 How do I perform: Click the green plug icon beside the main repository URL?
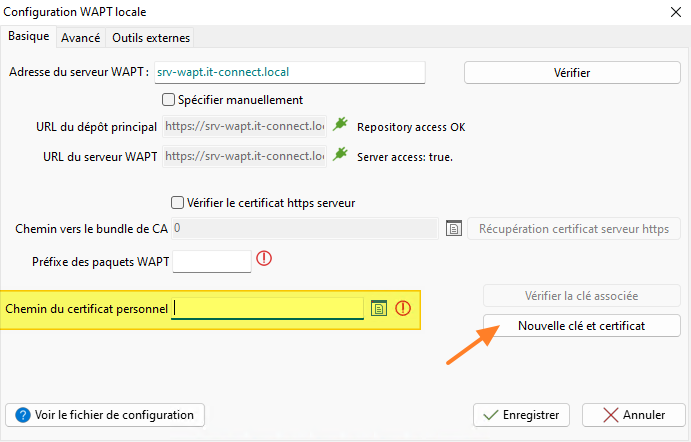(341, 127)
